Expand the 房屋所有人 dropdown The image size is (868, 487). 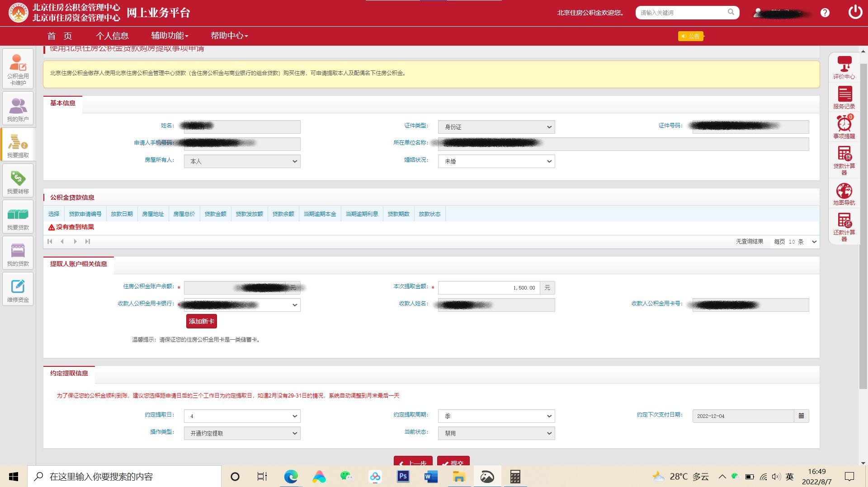pyautogui.click(x=242, y=161)
